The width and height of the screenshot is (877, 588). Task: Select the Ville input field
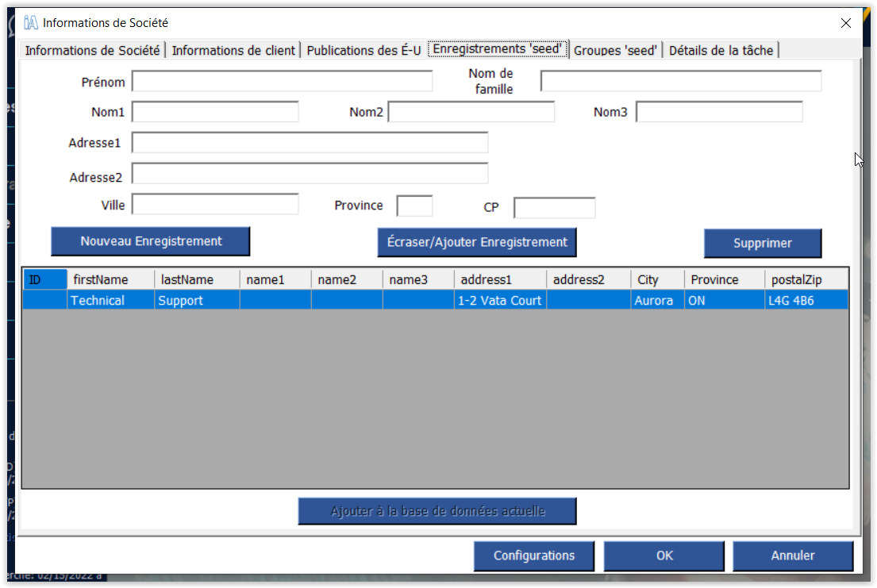click(215, 205)
